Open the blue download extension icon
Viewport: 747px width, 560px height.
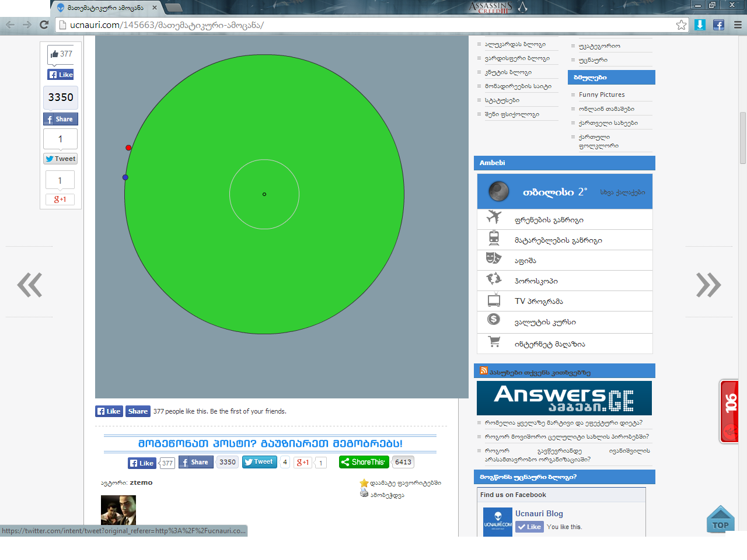pos(700,24)
